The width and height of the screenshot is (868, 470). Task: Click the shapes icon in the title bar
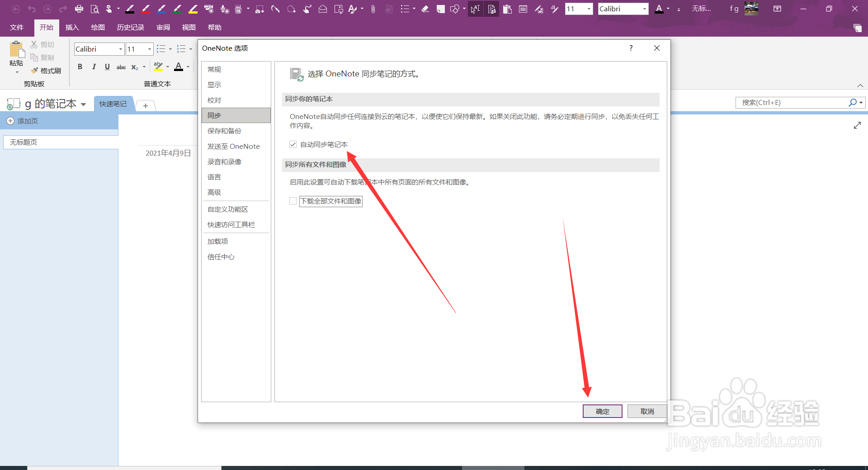coord(455,9)
